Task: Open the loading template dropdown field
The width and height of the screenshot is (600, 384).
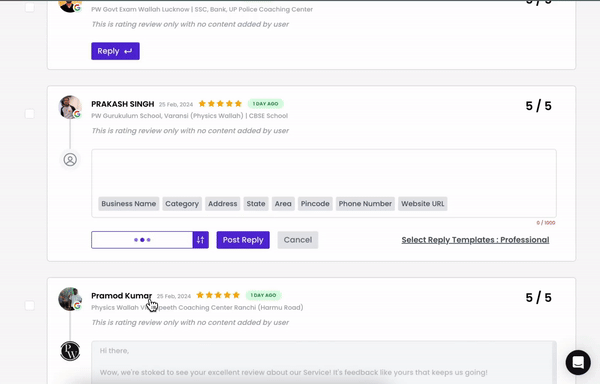Action: click(142, 240)
